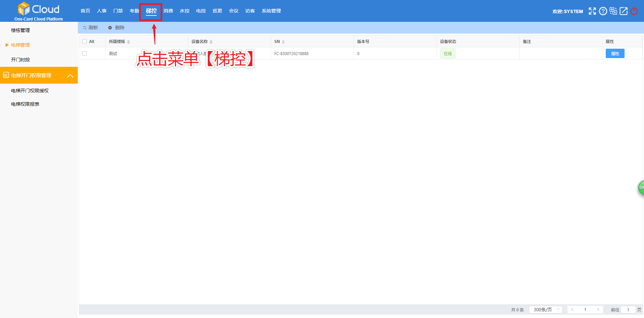Tick the checkbox for the 测试 row
644x318 pixels.
click(x=85, y=54)
